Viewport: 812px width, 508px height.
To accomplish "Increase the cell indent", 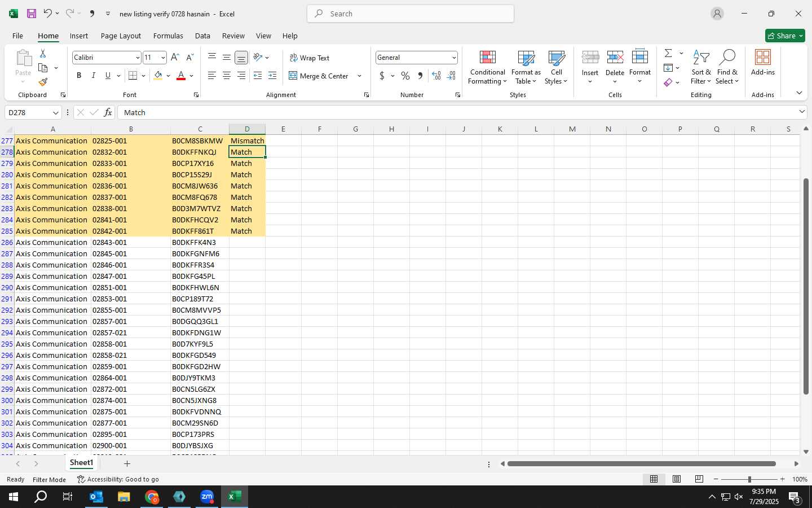I will coord(272,76).
